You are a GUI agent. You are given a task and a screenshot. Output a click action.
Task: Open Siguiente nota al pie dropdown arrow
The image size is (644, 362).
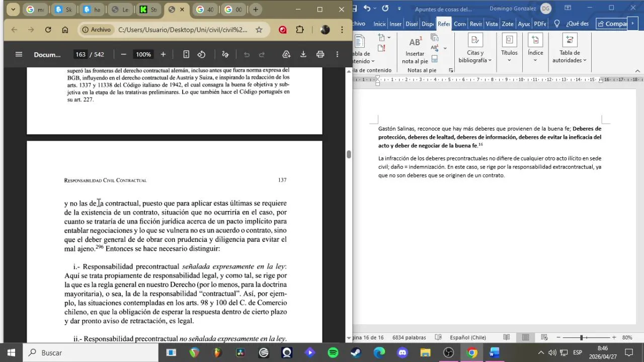(445, 48)
